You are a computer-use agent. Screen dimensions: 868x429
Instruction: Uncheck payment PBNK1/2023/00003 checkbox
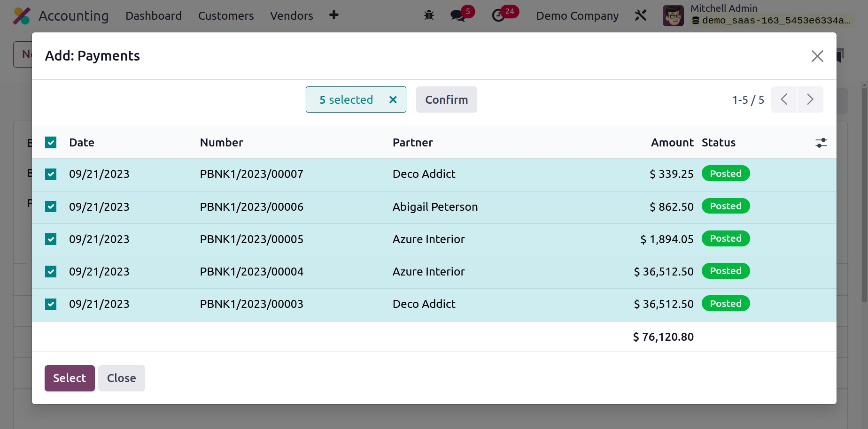(51, 304)
